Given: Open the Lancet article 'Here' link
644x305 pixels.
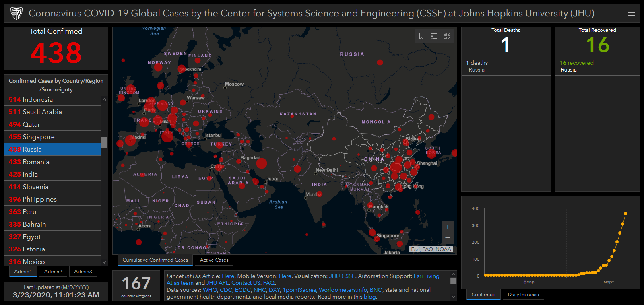Looking at the screenshot, I should pyautogui.click(x=228, y=276).
